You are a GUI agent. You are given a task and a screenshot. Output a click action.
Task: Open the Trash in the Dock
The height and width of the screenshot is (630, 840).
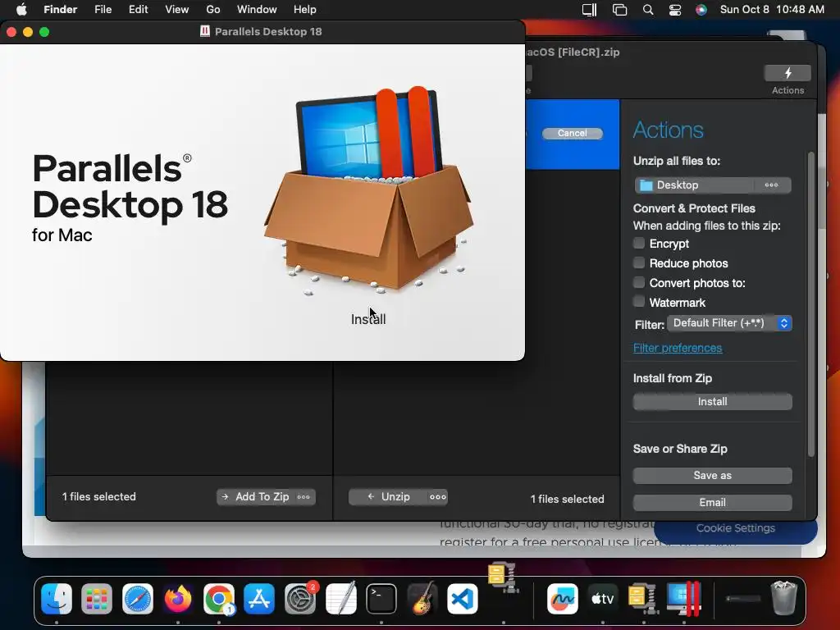pyautogui.click(x=783, y=598)
